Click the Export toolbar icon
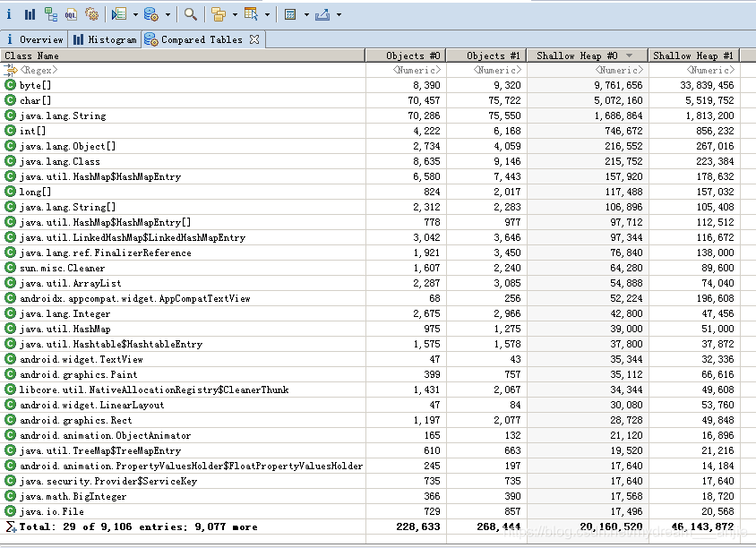Screen dimensions: 756x548 point(322,14)
